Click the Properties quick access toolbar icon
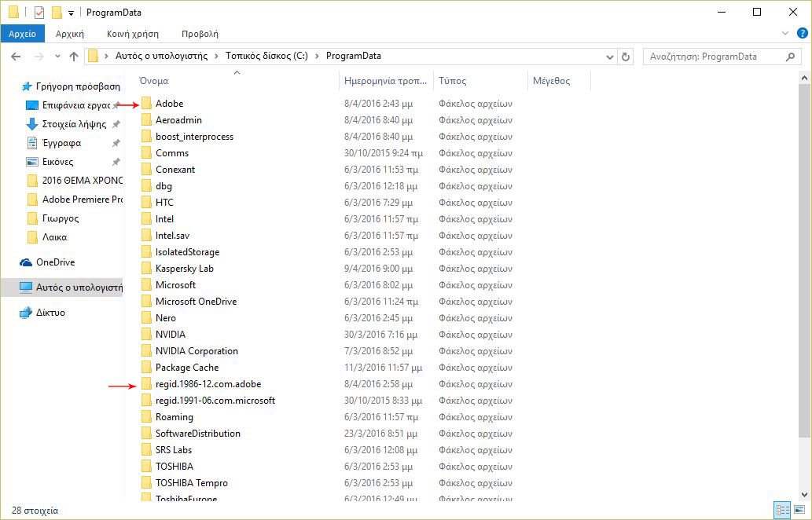 point(39,12)
